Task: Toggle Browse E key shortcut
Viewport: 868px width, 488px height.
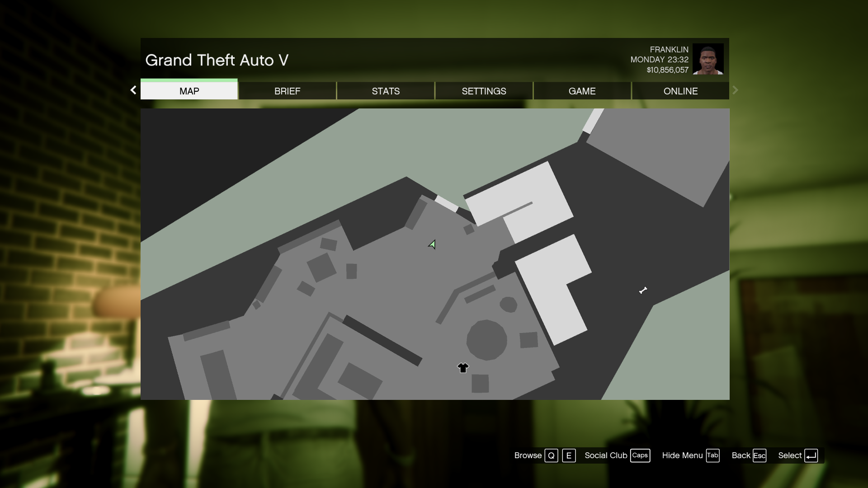Action: (x=569, y=455)
